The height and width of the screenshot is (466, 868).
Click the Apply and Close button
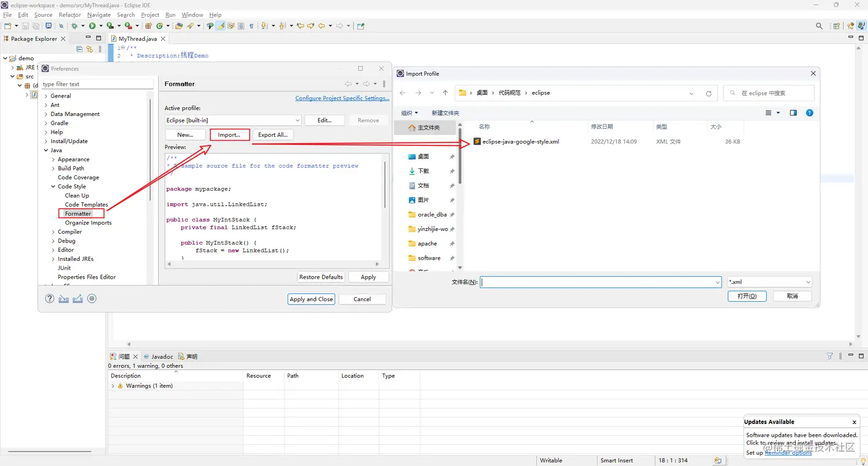[311, 299]
